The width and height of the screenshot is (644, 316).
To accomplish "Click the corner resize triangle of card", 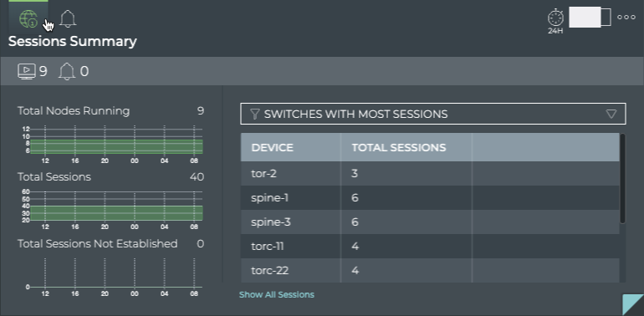I will click(635, 306).
